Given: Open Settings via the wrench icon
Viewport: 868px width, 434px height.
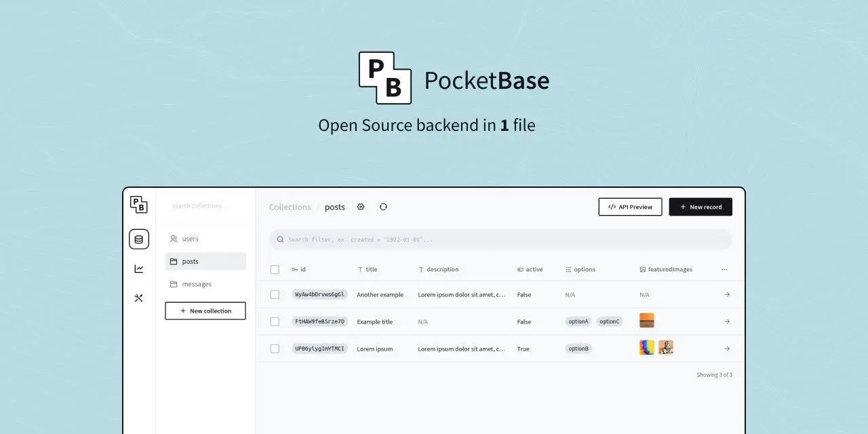Looking at the screenshot, I should coord(138,297).
